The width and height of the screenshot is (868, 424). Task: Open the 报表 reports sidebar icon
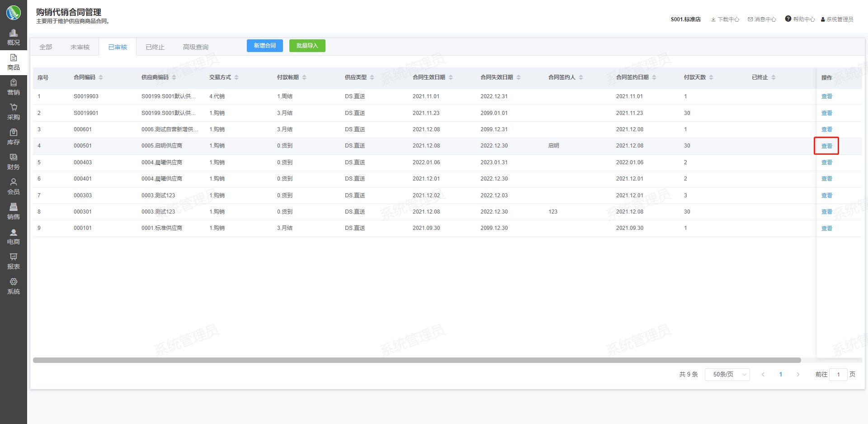[14, 257]
